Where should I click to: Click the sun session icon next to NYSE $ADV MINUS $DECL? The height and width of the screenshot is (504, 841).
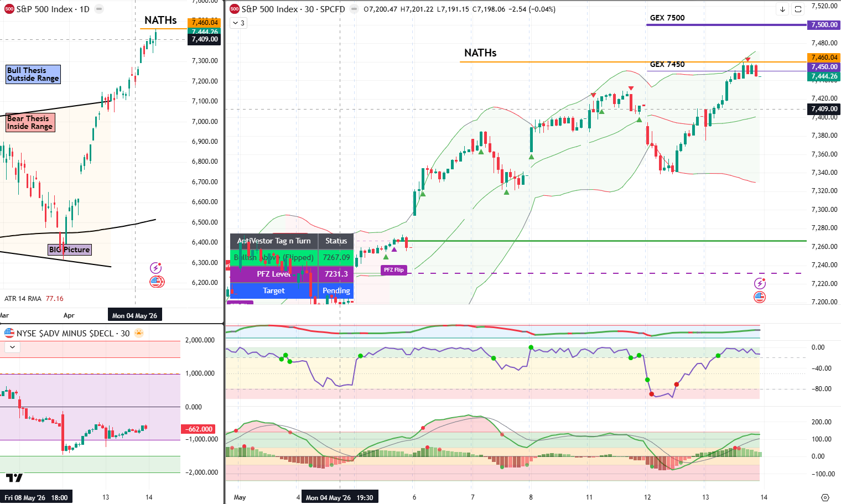(x=139, y=333)
